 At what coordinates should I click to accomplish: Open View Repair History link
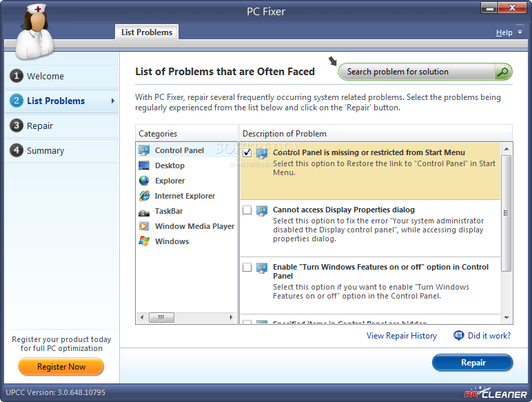[402, 336]
